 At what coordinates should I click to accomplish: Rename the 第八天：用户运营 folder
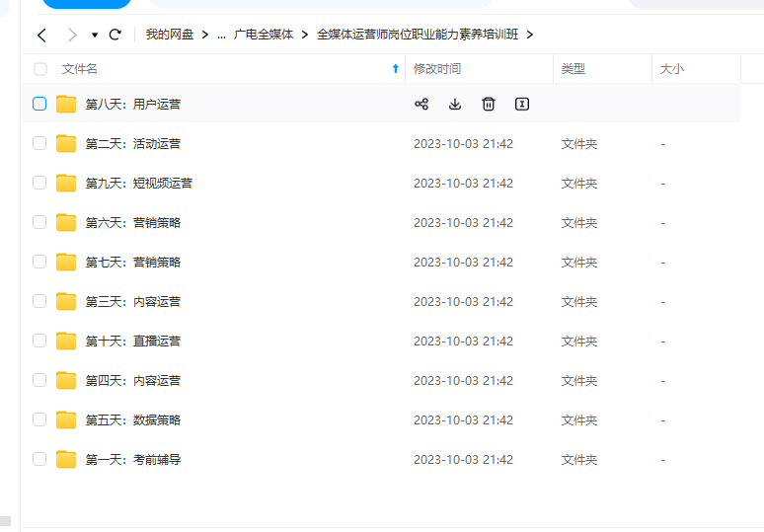click(522, 104)
